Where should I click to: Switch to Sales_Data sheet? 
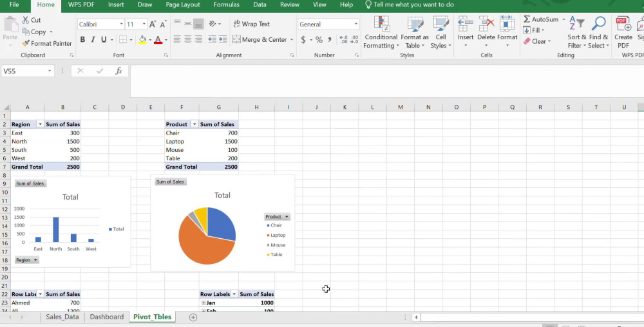62,317
